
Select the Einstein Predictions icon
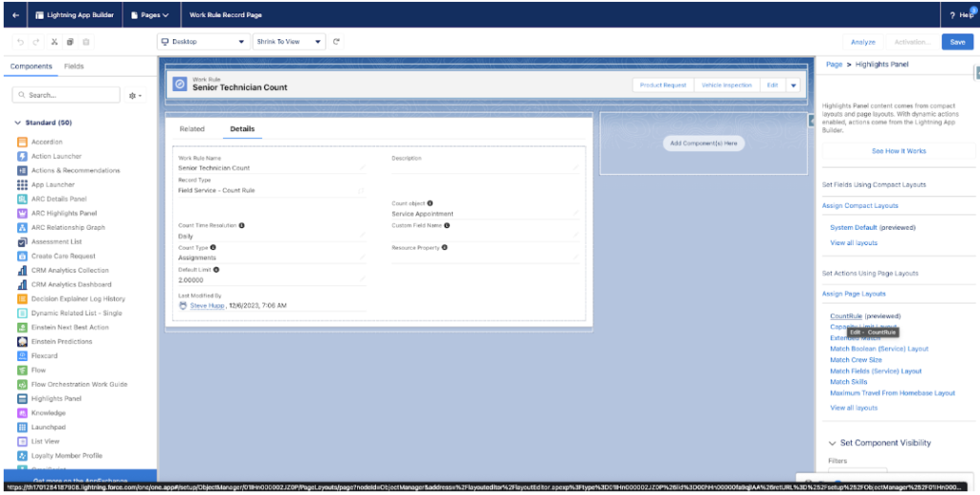[x=22, y=342]
